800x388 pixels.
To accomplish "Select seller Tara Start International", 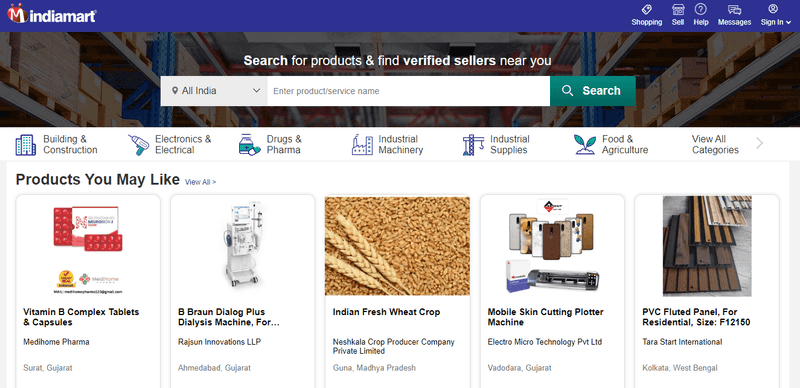I will [682, 342].
